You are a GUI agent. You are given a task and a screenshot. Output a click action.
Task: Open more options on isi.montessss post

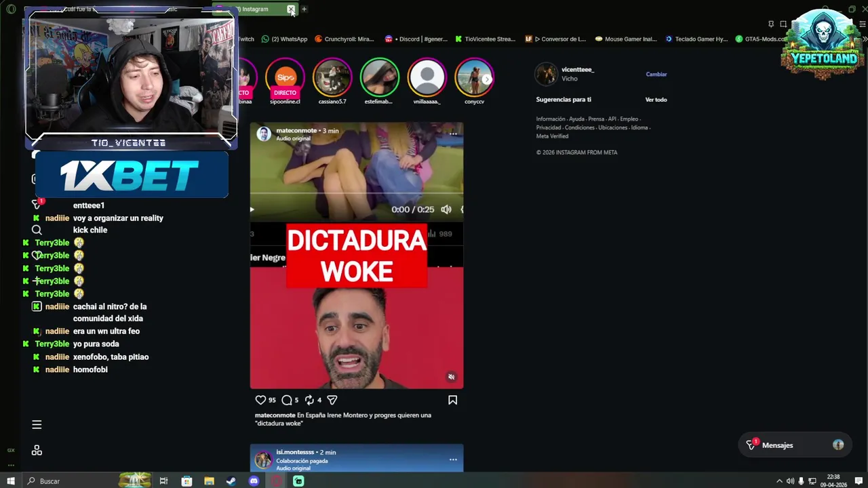453,460
